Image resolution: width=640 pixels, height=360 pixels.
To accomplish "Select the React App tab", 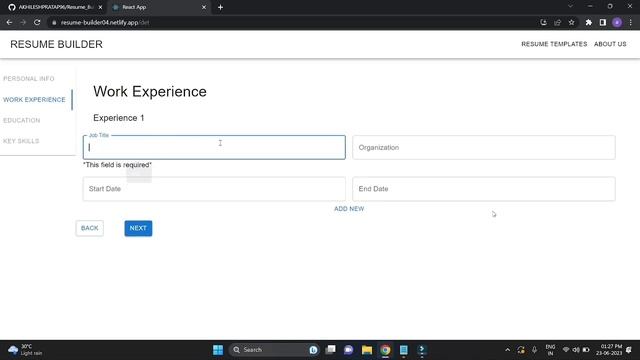I will (159, 7).
